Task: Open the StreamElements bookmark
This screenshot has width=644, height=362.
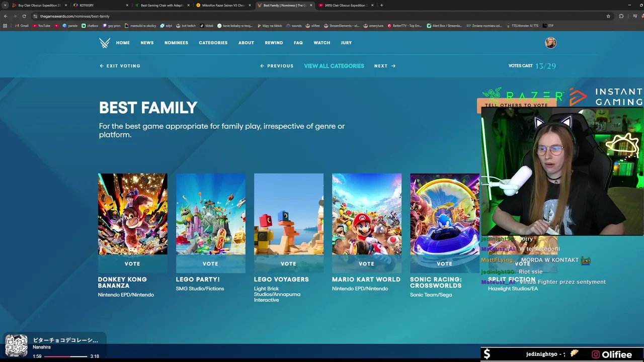Action: coord(342,26)
